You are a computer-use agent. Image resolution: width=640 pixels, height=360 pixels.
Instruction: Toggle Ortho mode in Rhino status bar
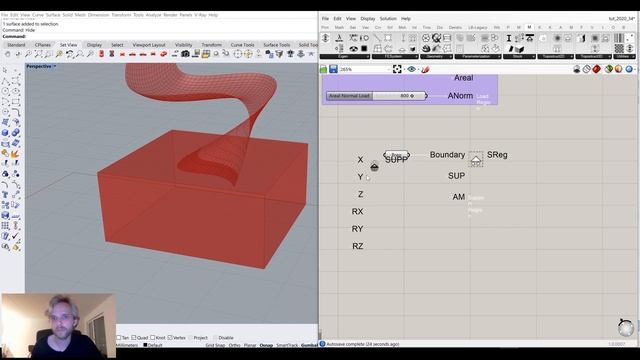(235, 345)
